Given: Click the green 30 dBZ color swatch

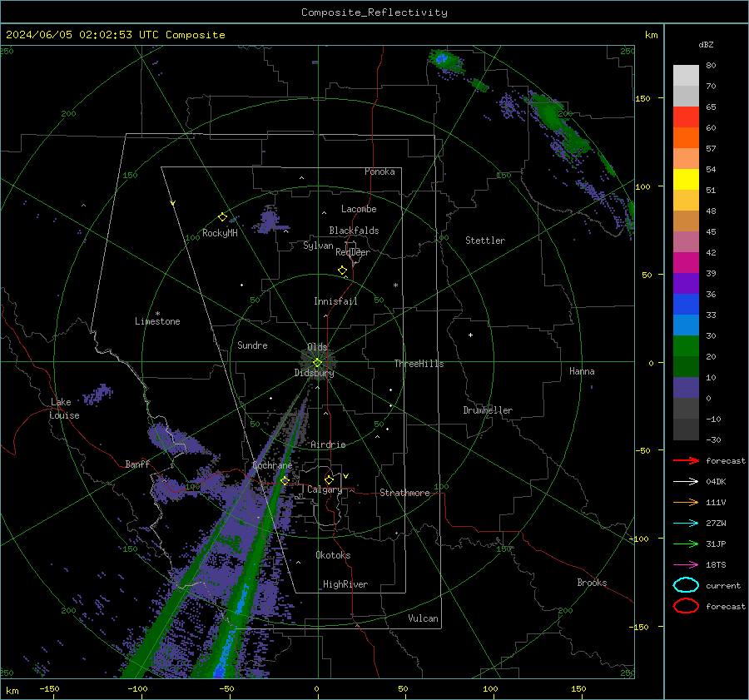Looking at the screenshot, I should click(686, 345).
